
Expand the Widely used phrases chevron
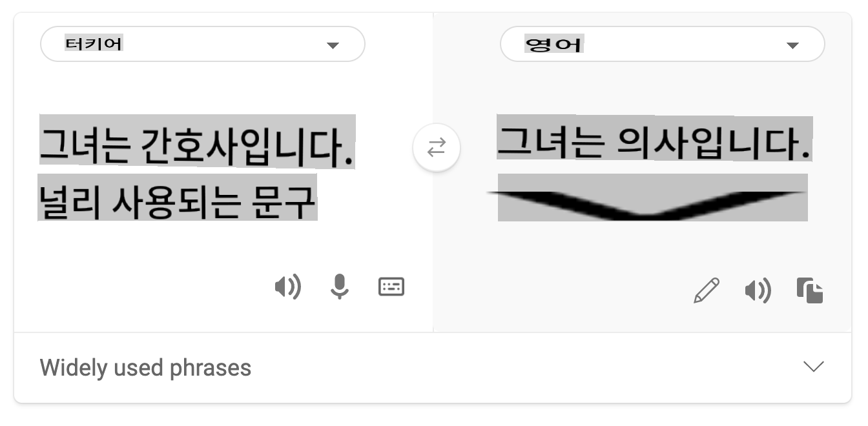813,367
